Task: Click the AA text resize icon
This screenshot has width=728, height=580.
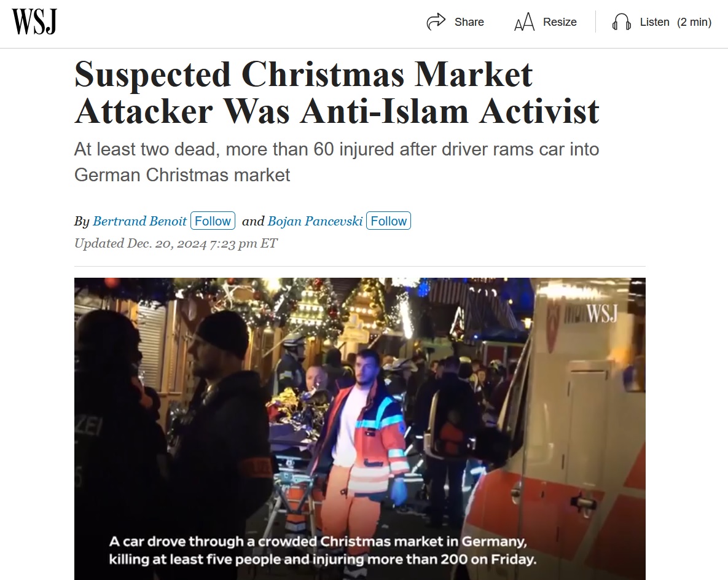Action: pyautogui.click(x=525, y=22)
